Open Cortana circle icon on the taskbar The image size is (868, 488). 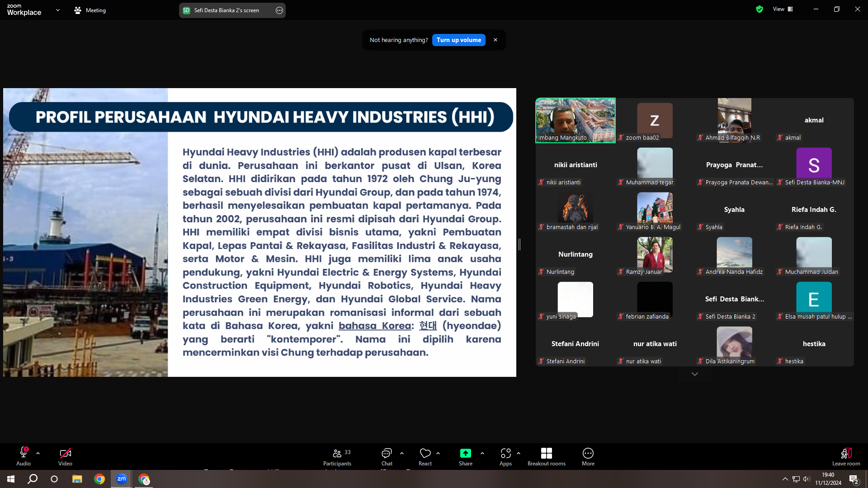pyautogui.click(x=54, y=479)
